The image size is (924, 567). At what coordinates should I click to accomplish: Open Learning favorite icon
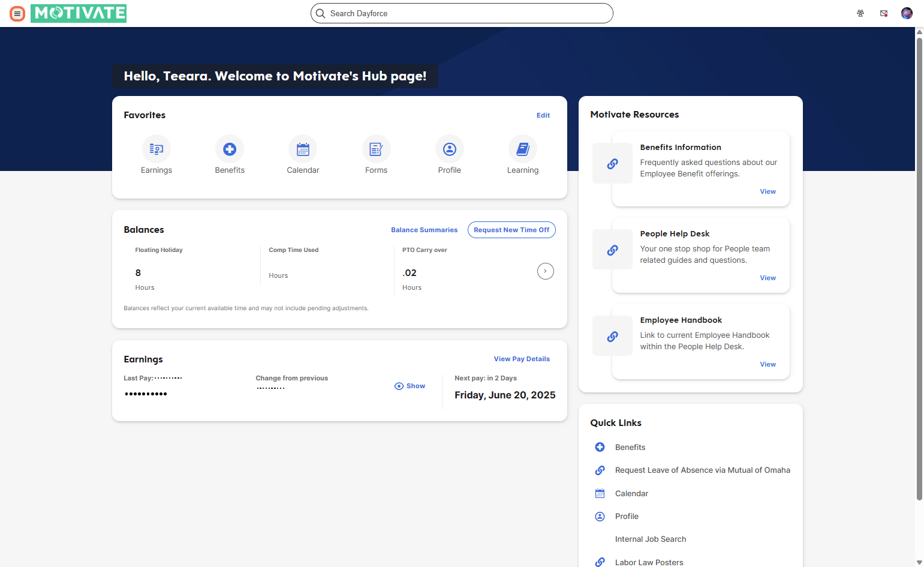(x=523, y=149)
